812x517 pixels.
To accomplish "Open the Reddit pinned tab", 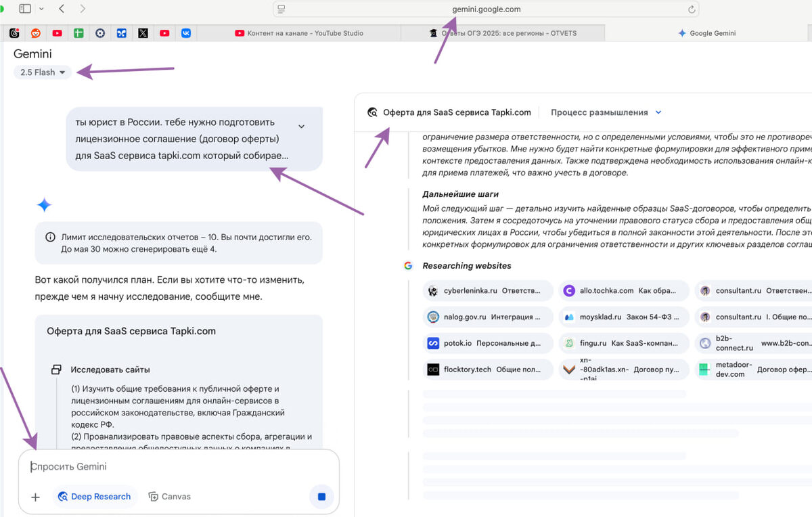I will [x=36, y=32].
